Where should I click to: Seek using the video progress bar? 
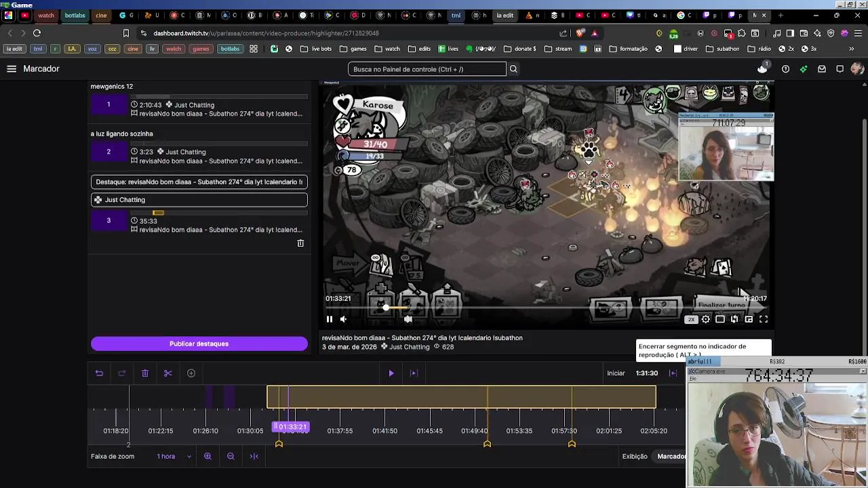(546, 308)
